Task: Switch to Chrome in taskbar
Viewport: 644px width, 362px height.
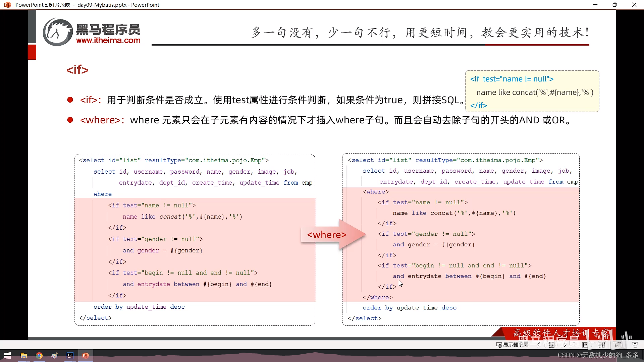Action: [x=39, y=356]
